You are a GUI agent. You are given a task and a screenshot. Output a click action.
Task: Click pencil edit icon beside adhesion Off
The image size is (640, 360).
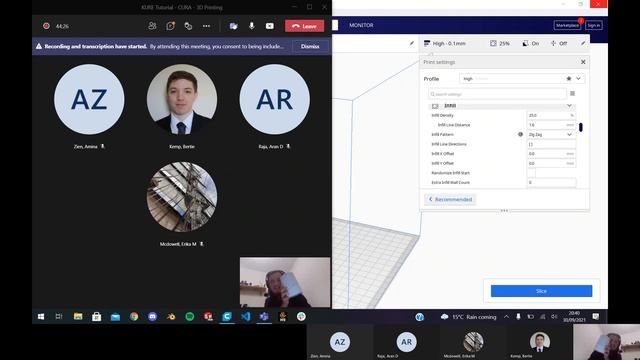(x=583, y=43)
